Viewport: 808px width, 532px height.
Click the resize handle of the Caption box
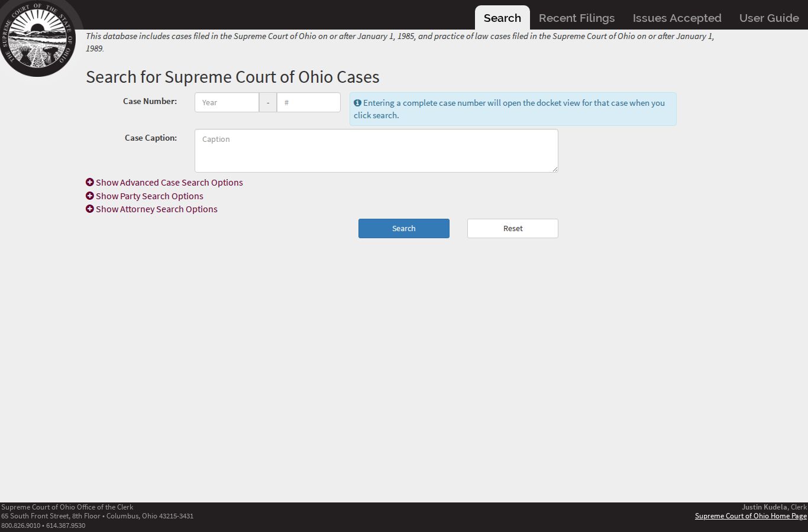point(555,169)
